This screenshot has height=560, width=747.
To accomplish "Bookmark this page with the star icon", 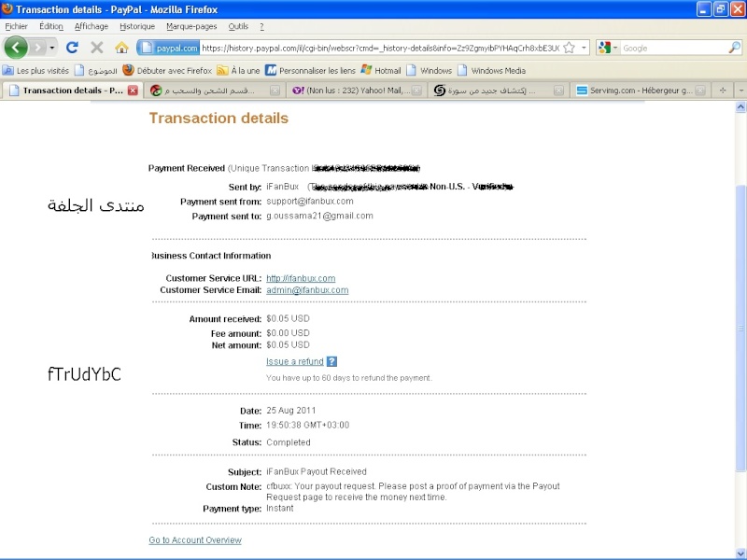I will point(569,49).
